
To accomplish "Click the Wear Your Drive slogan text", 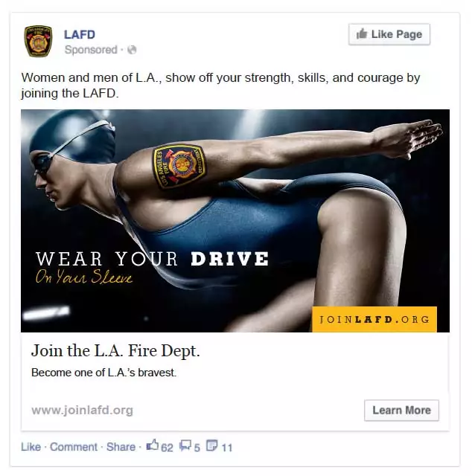I will click(152, 259).
